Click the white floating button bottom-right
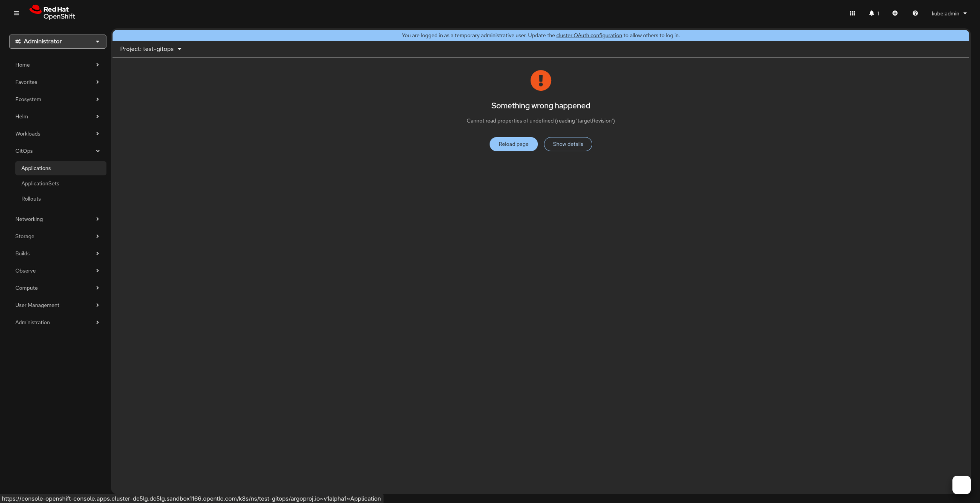This screenshot has height=503, width=980. [x=961, y=485]
